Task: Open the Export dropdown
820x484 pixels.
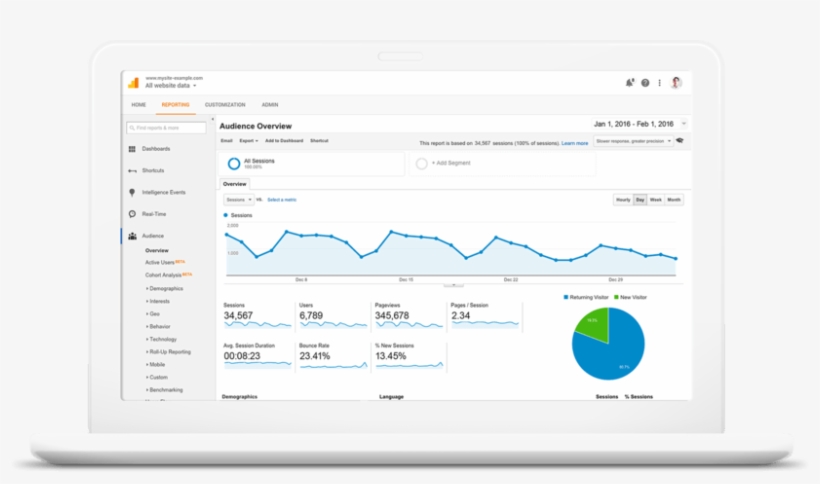Action: [248, 141]
